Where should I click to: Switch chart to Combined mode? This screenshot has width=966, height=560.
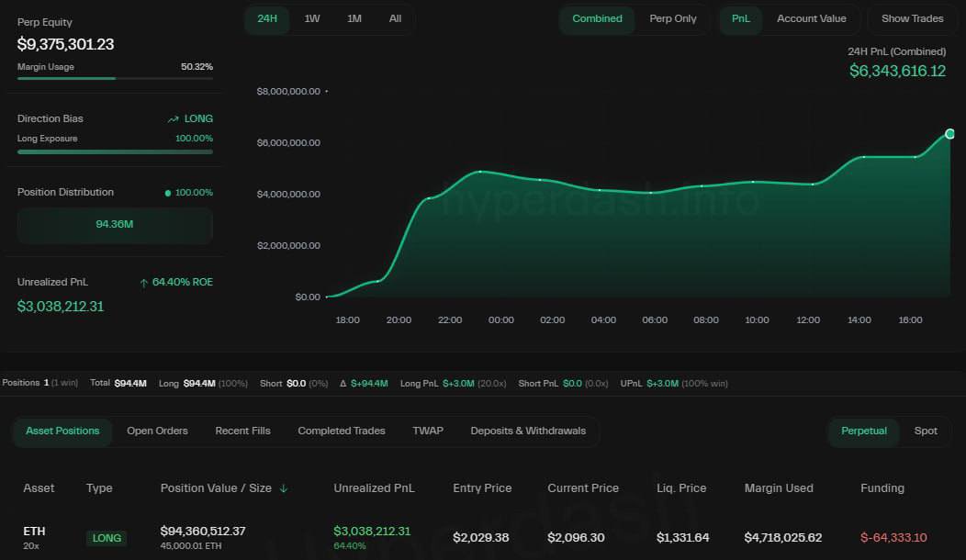[597, 19]
